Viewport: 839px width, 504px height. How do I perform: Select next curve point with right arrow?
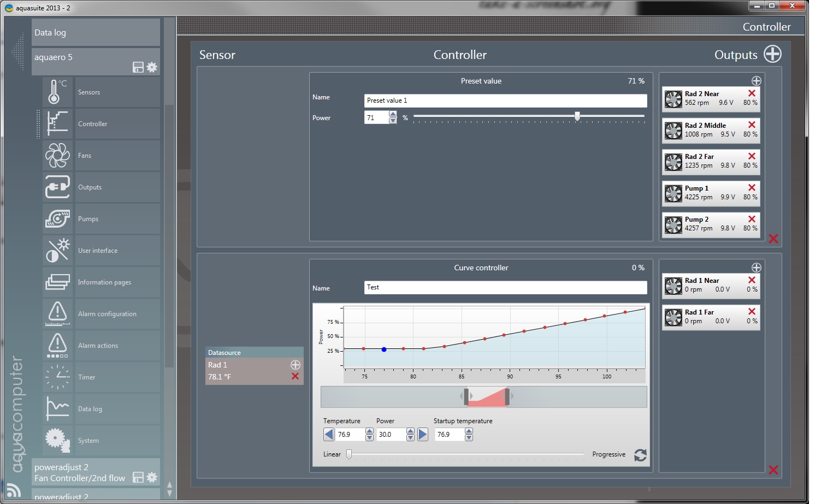point(423,435)
